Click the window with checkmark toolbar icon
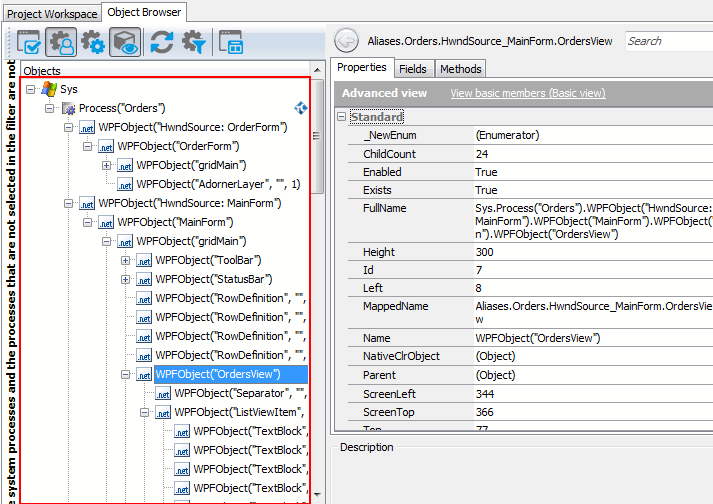This screenshot has height=504, width=713. coord(29,42)
